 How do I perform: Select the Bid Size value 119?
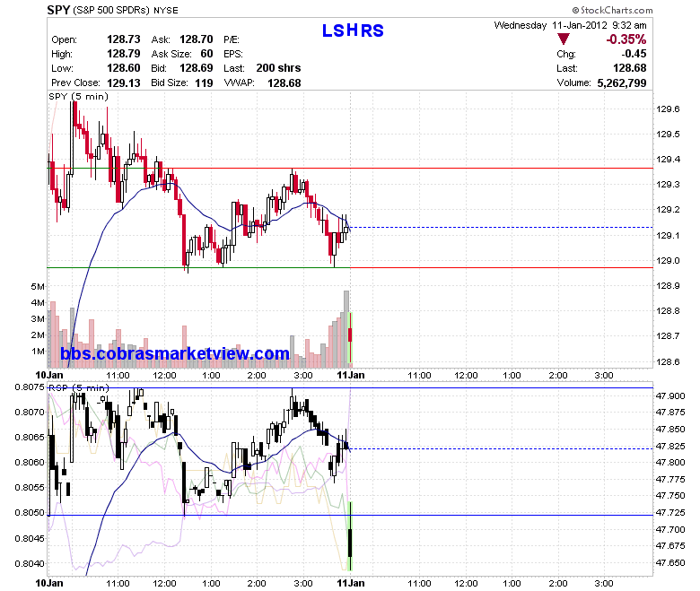pos(204,83)
